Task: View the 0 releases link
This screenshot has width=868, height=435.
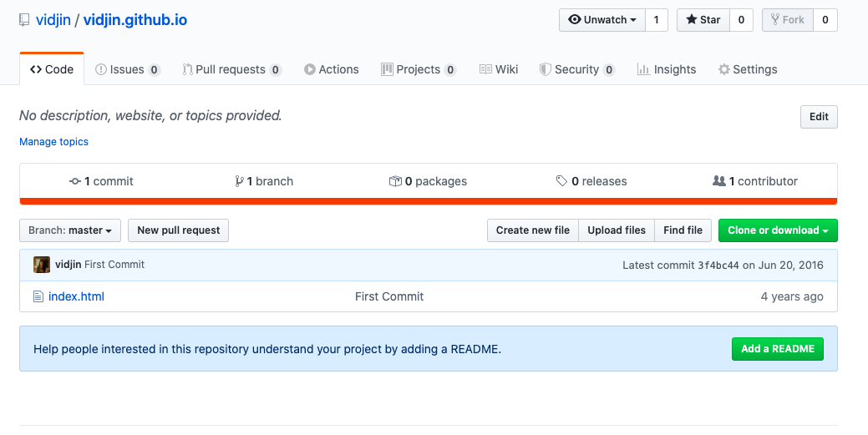Action: [x=591, y=181]
